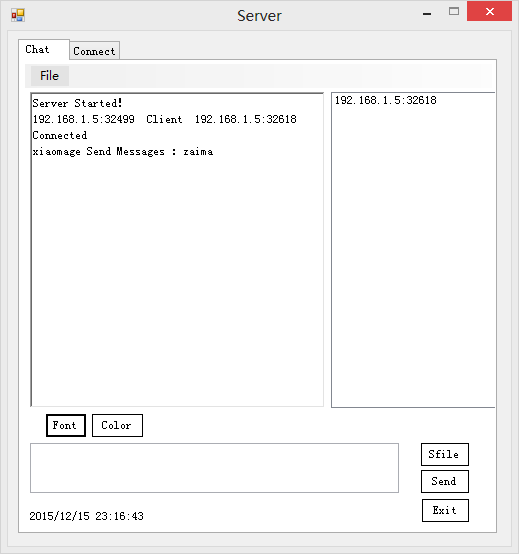The height and width of the screenshot is (554, 519).
Task: Maximize the Server window
Action: [454, 12]
